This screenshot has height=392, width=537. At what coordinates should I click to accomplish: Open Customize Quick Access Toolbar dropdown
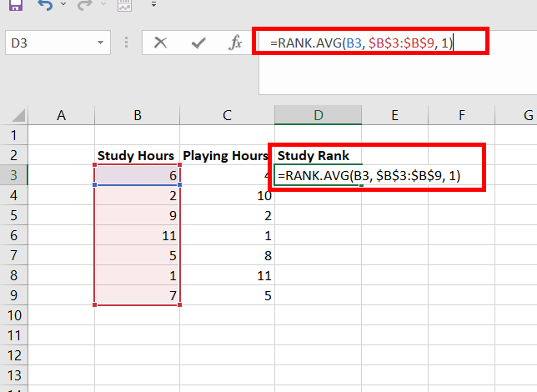[x=153, y=4]
